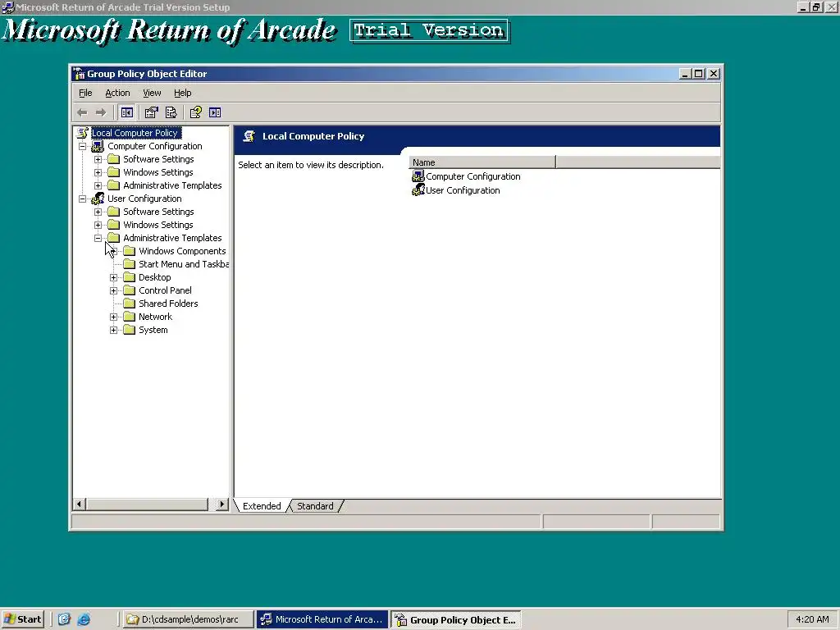
Task: Expand Windows Settings under User Configuration
Action: 98,225
